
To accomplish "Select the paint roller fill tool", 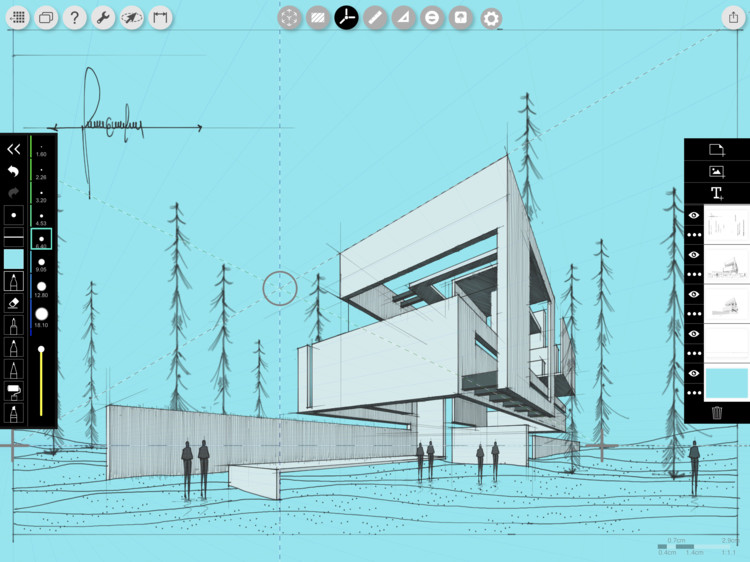I will (x=14, y=391).
